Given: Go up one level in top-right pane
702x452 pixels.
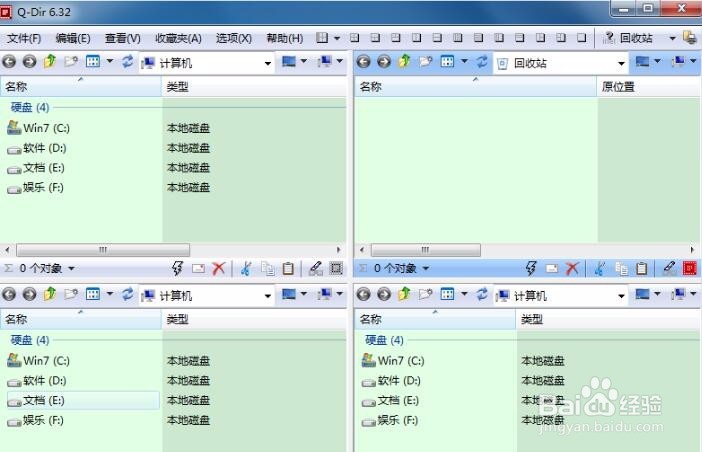Looking at the screenshot, I should tap(404, 61).
